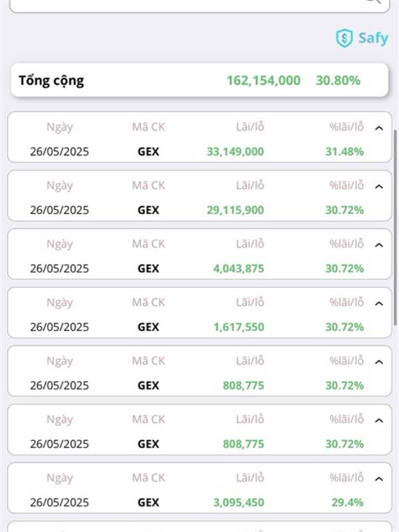
Task: Tap the %lãi/lỗ label above 31.48%
Action: 346,127
